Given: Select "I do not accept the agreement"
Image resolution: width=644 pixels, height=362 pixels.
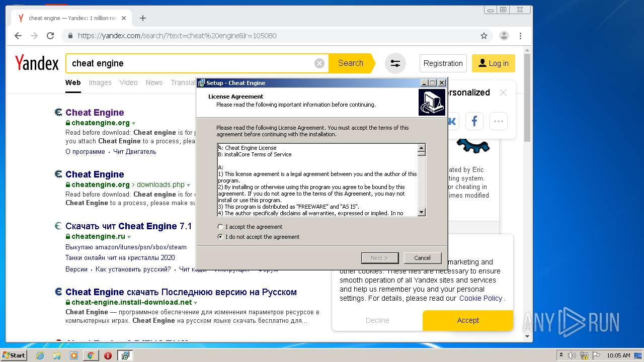Looking at the screenshot, I should [x=258, y=237].
